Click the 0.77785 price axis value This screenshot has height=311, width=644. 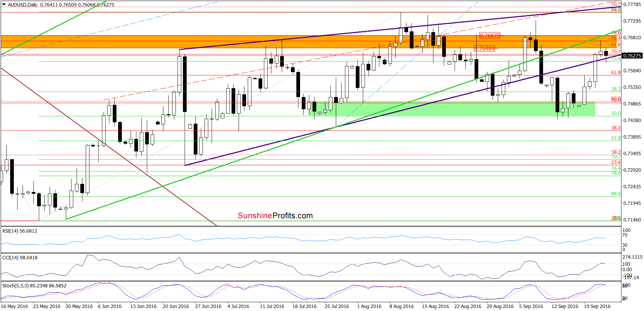pos(632,4)
